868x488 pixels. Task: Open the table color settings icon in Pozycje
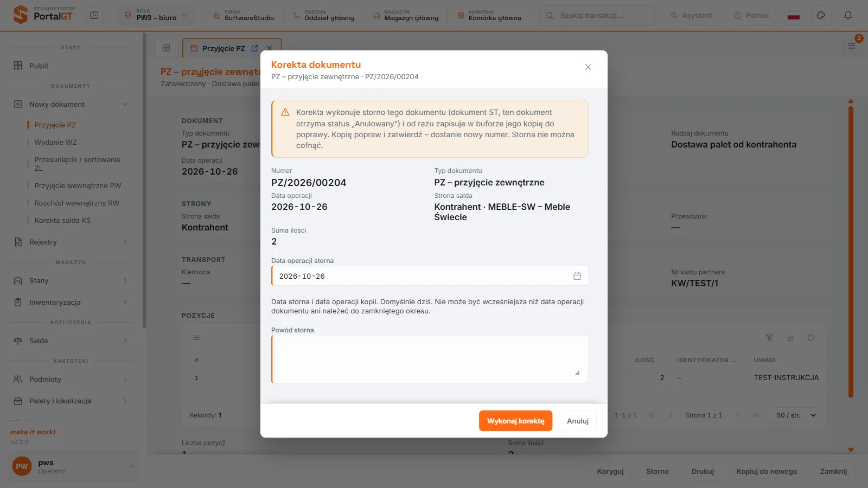811,338
